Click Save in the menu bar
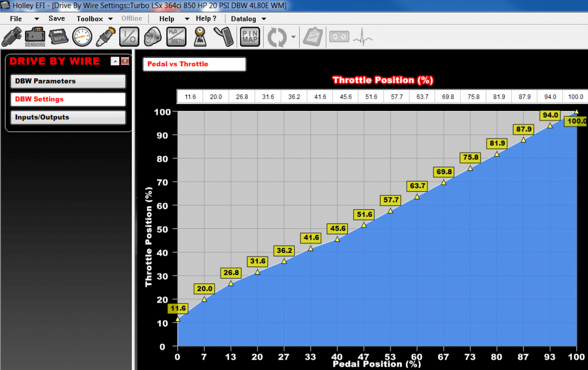 [x=57, y=19]
